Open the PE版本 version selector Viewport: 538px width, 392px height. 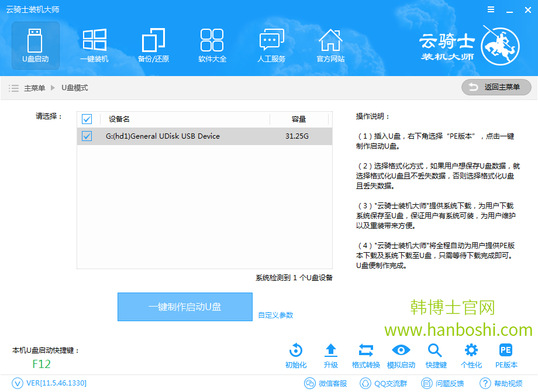506,354
